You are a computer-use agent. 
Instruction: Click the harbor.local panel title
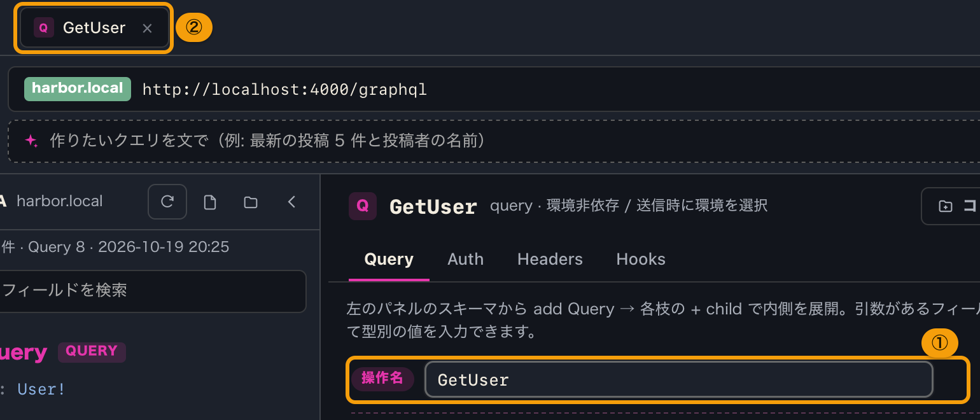click(x=59, y=201)
